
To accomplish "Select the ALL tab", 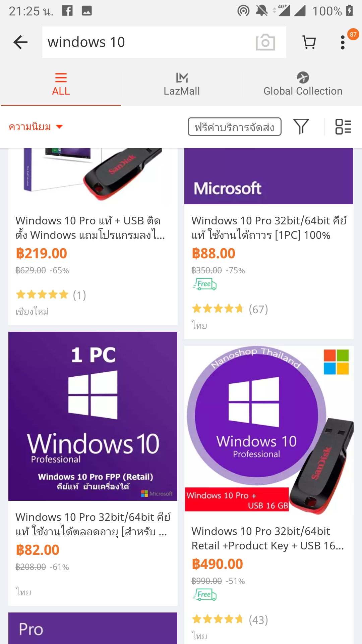I will (61, 85).
